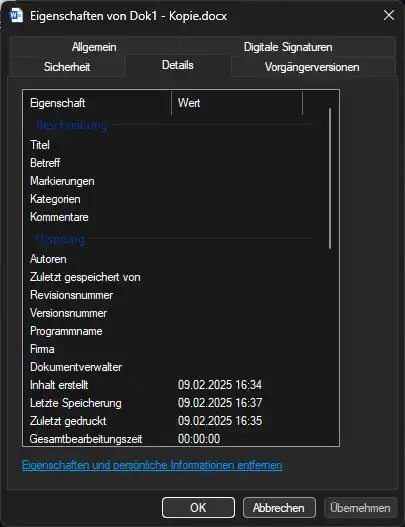The height and width of the screenshot is (527, 405).
Task: Click the Eigenschaft column header
Action: [97, 103]
